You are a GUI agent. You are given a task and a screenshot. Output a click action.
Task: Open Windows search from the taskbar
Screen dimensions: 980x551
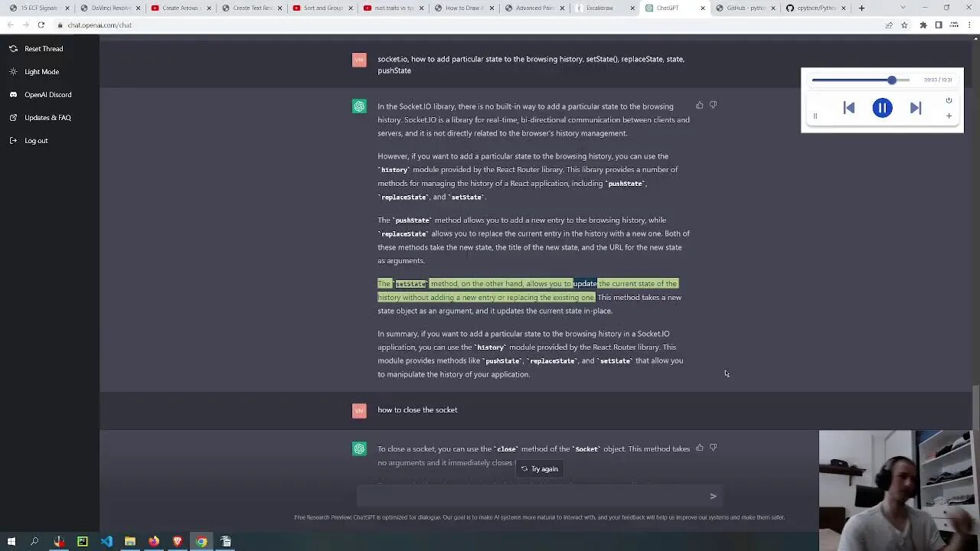[x=34, y=542]
